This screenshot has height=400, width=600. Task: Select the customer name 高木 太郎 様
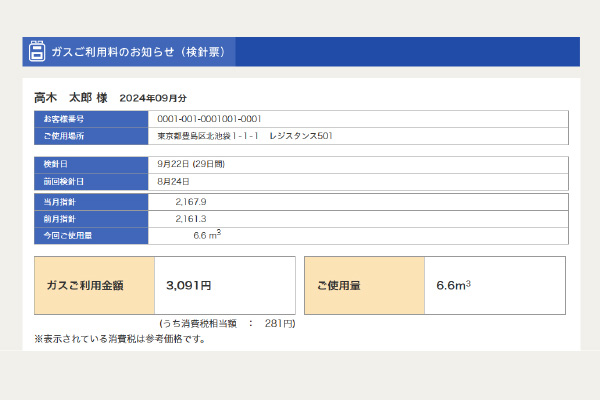coord(71,98)
